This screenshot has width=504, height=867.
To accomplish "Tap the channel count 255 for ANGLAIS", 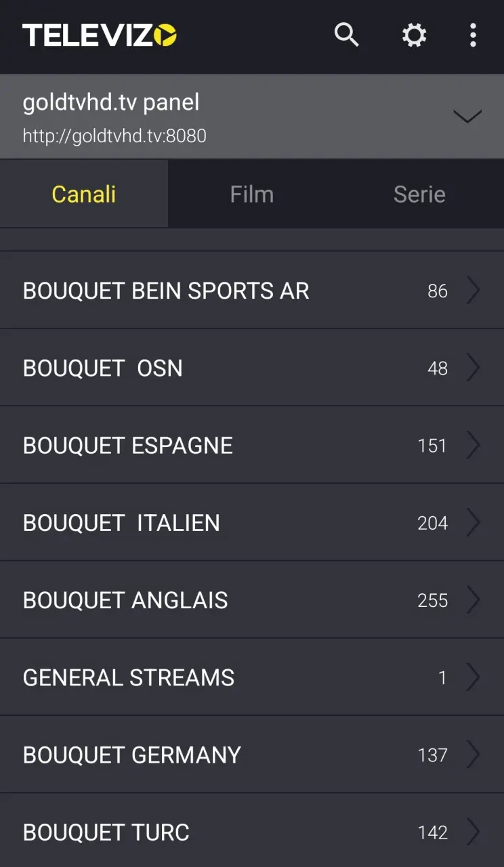I will tap(433, 600).
